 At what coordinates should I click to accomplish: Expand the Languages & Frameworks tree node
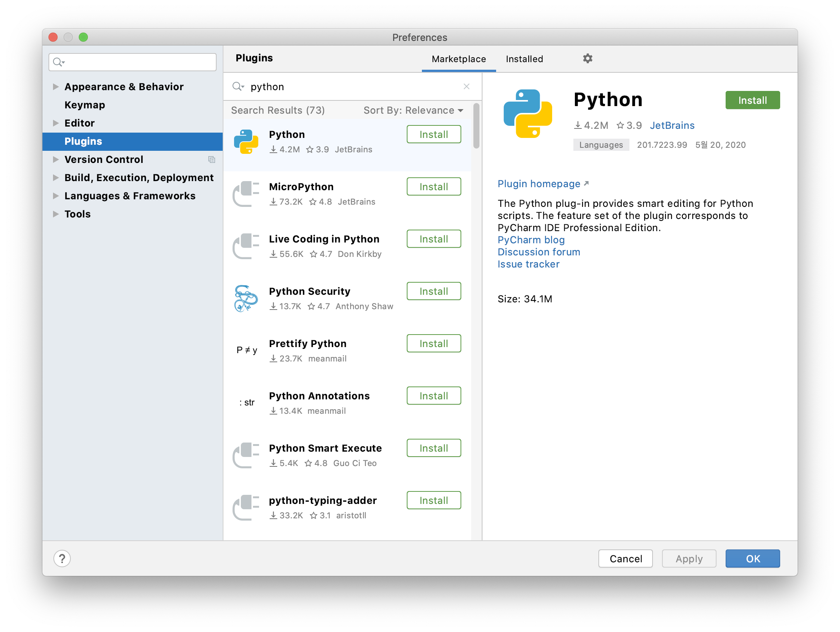[56, 196]
